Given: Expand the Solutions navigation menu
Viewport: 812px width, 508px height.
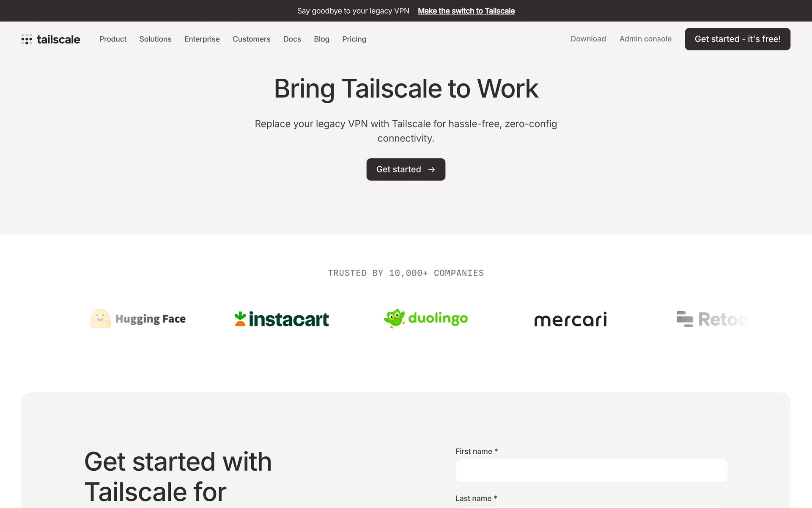Looking at the screenshot, I should [x=155, y=39].
